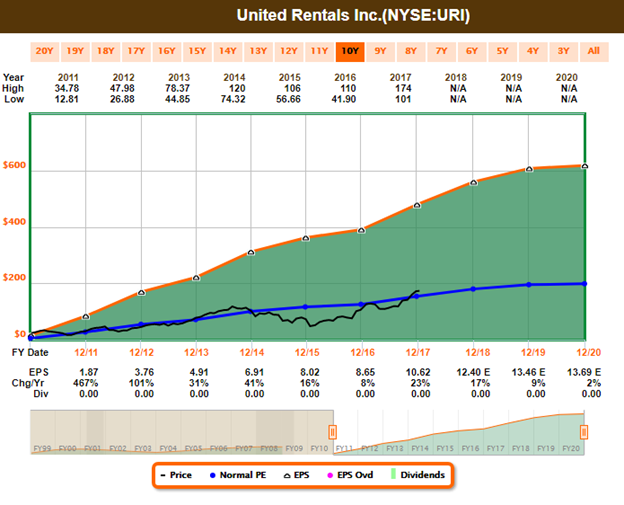Click the 12/15 FY date label
Screen dimensions: 624x505
click(x=307, y=353)
